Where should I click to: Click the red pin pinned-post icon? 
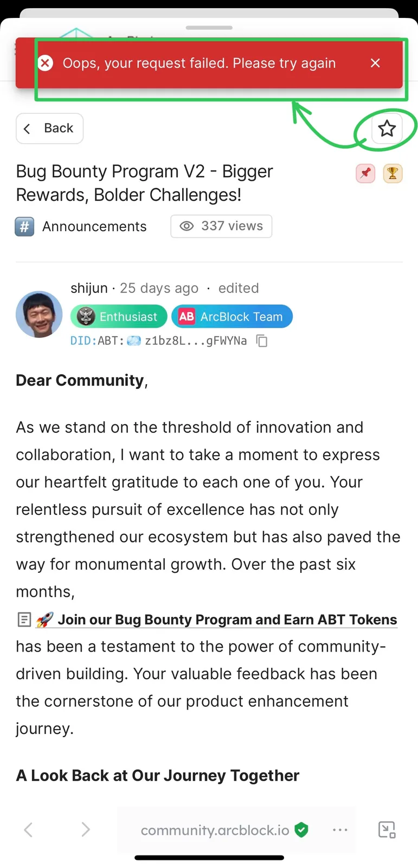click(x=365, y=174)
